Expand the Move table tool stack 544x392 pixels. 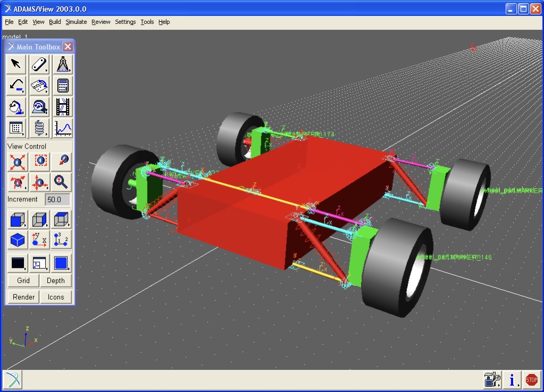(16, 129)
